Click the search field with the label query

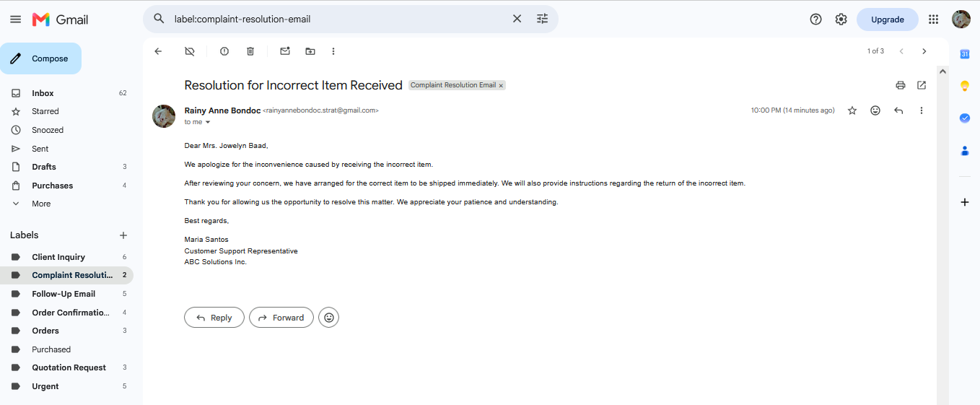[x=338, y=19]
